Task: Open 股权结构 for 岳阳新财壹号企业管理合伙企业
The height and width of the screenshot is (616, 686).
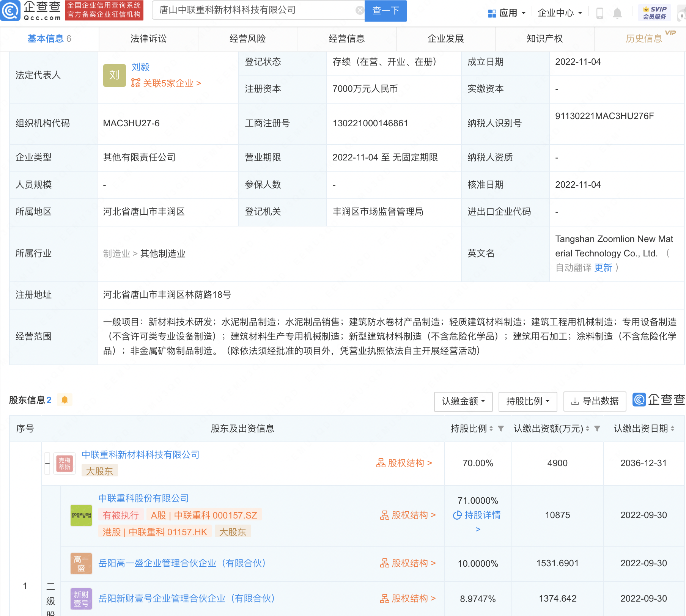Action: (408, 599)
